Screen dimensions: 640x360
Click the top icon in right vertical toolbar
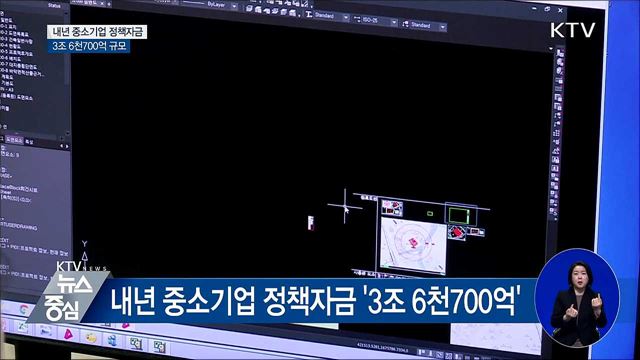(x=560, y=53)
